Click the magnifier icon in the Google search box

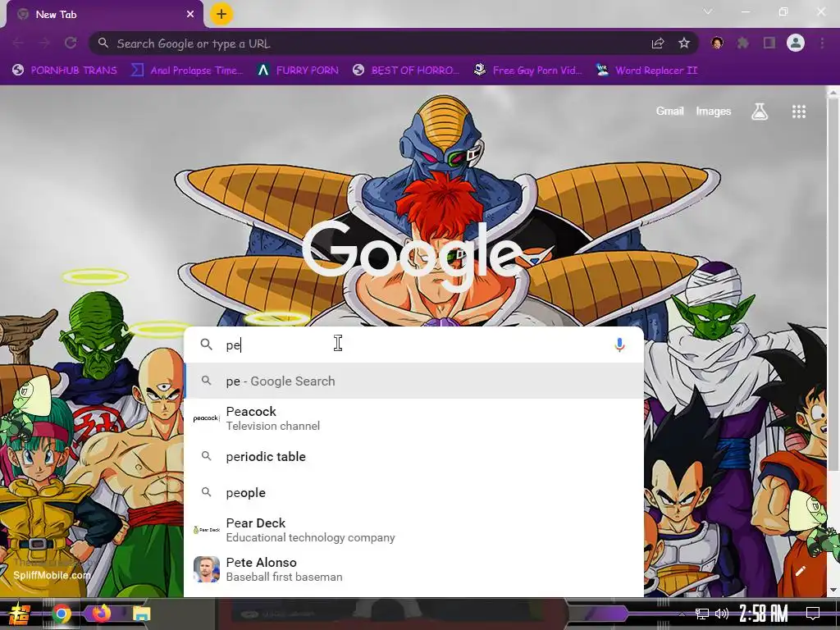(x=206, y=345)
